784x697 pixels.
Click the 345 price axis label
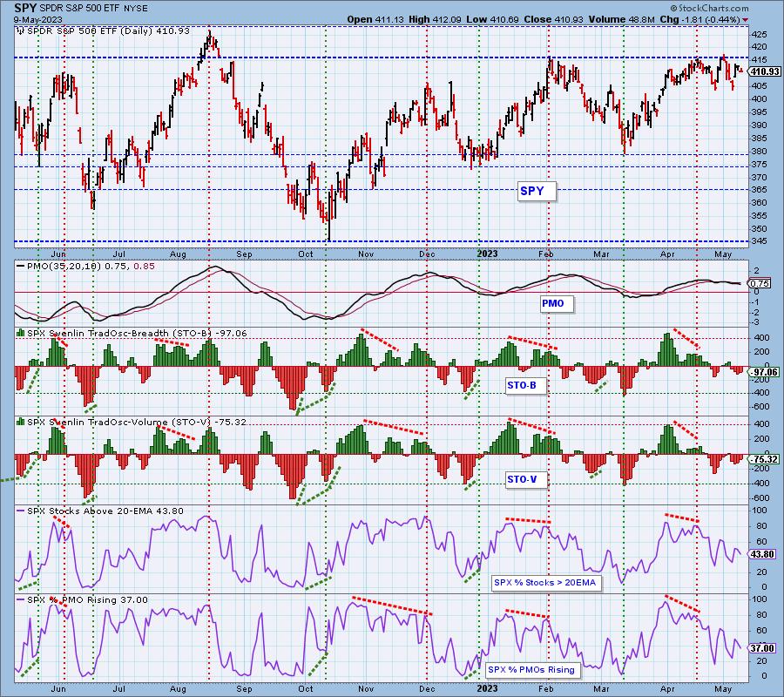(759, 241)
